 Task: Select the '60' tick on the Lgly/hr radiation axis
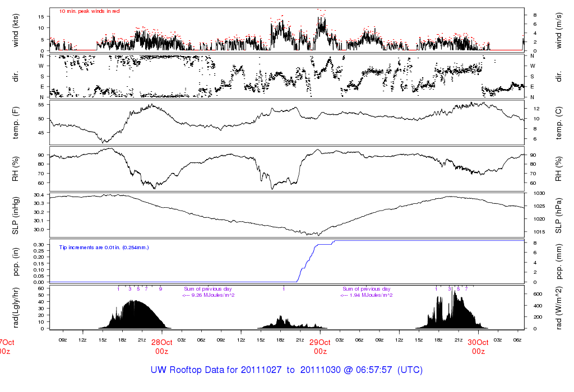click(41, 288)
